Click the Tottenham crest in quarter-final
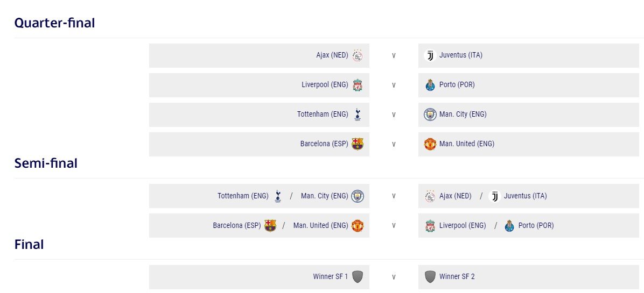This screenshot has width=644, height=293. coord(358,115)
